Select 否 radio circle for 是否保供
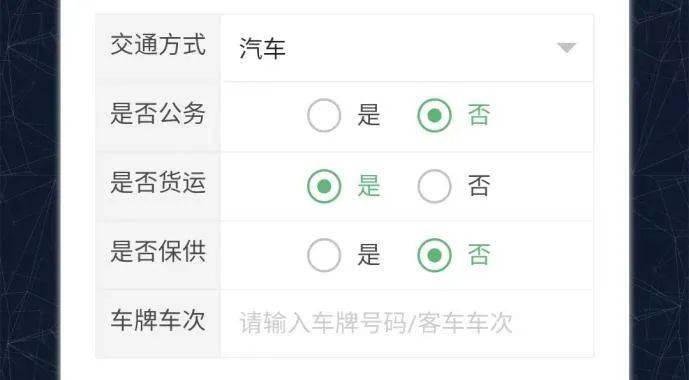Image resolution: width=689 pixels, height=380 pixels. 434,255
